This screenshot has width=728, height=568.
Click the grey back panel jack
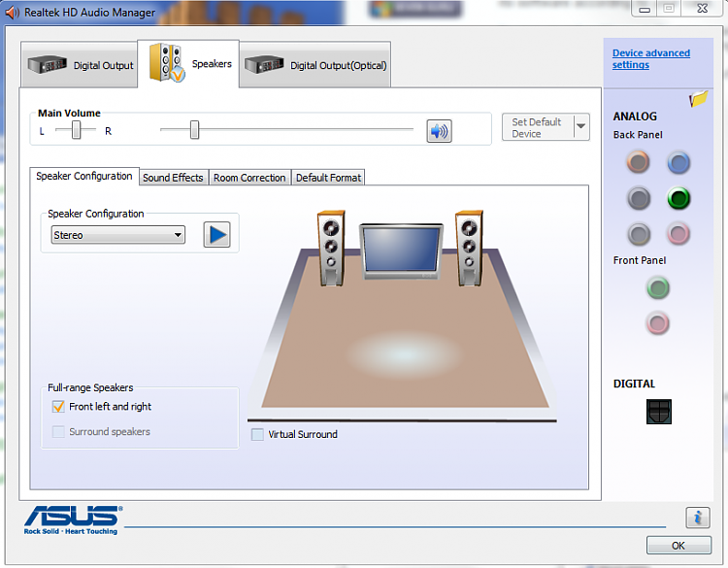639,234
